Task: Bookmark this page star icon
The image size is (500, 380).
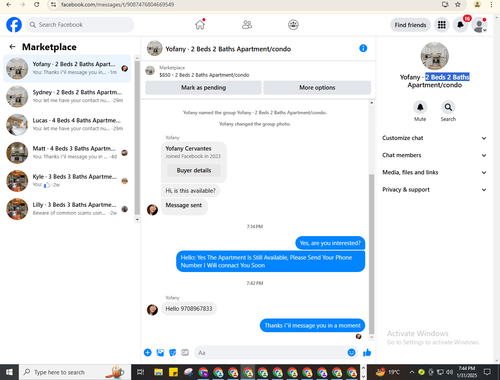Action: (458, 5)
